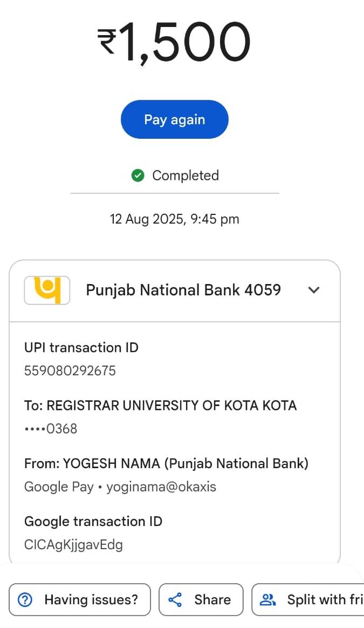Tap the Punjab National Bank 4059 header
The image size is (364, 628).
(183, 290)
